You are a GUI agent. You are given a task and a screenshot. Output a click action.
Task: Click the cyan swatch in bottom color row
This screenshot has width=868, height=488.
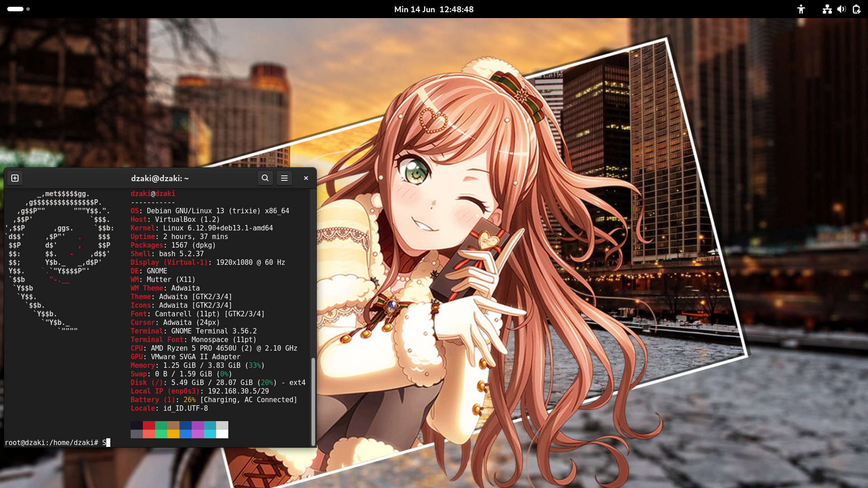(210, 434)
